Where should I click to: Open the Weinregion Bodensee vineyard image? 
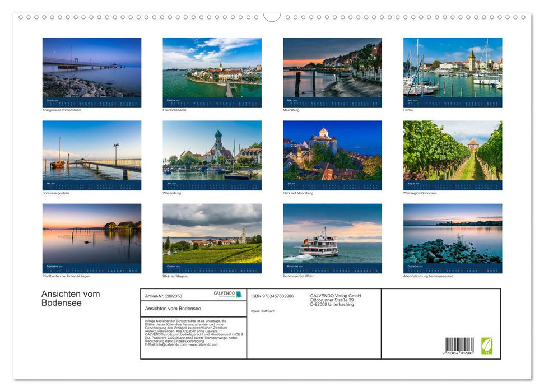(x=453, y=155)
